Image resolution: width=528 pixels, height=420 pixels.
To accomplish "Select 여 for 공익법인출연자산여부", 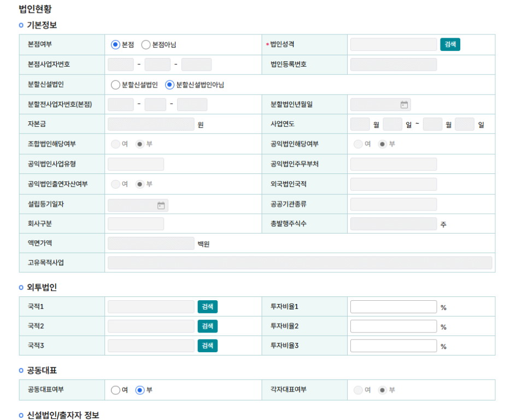I will tap(115, 184).
